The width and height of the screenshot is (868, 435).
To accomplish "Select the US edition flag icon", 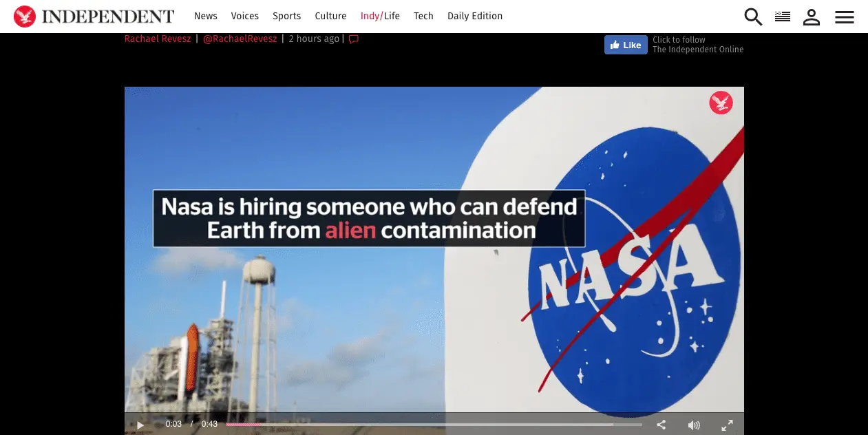I will (783, 17).
